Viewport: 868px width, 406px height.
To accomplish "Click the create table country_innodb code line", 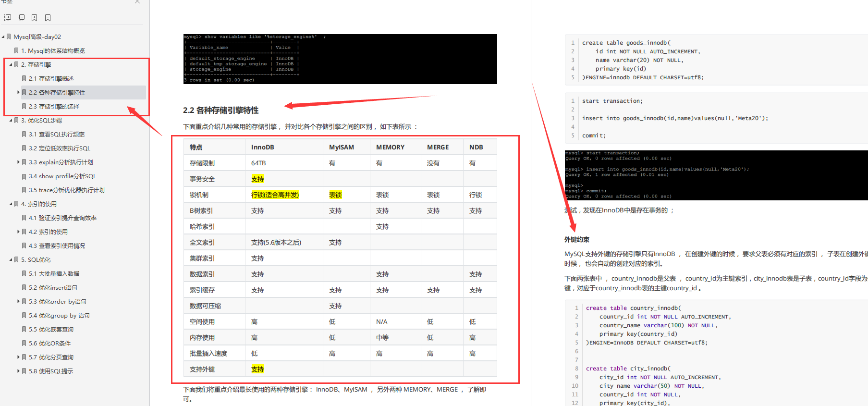I will pos(633,308).
